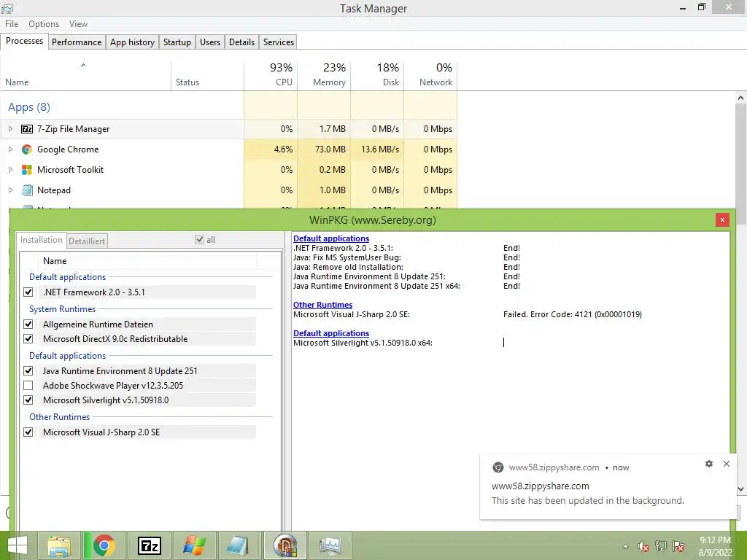Switch to the Users tab
This screenshot has width=747, height=560.
click(x=210, y=42)
